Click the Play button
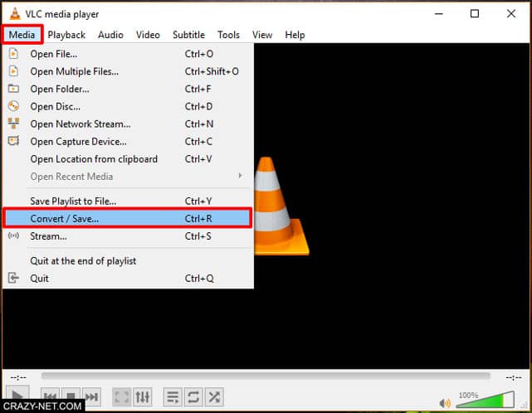This screenshot has width=532, height=413. tap(17, 395)
